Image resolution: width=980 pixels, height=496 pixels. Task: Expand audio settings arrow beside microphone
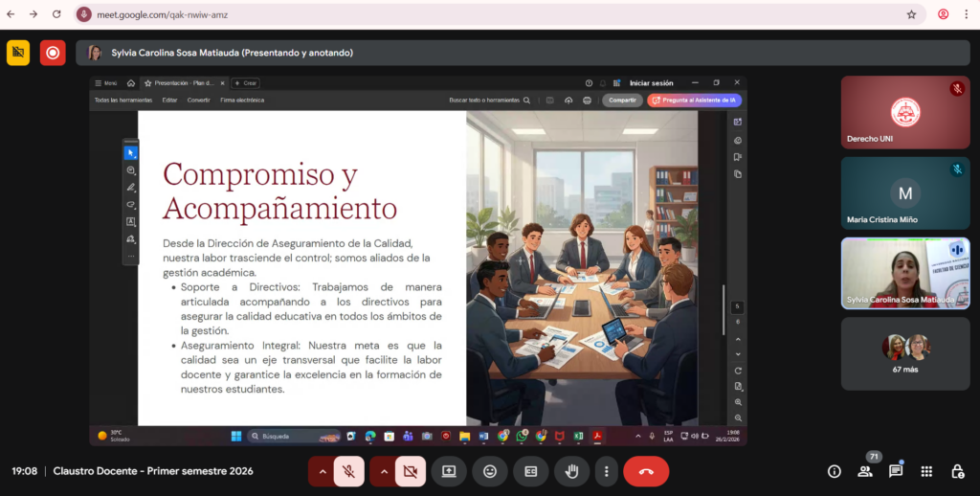322,471
